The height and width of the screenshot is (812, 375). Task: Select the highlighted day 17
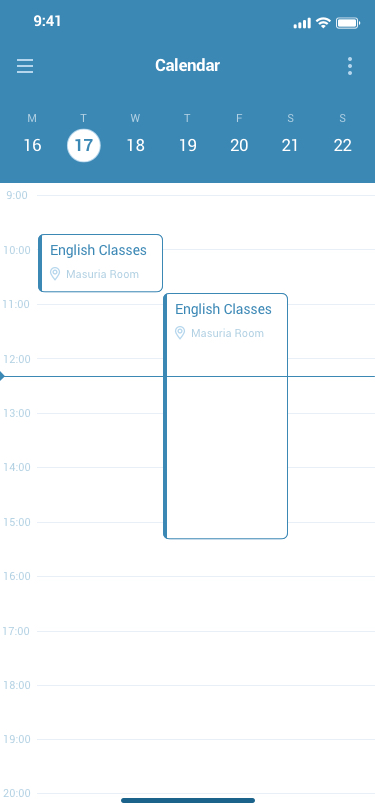pyautogui.click(x=83, y=146)
